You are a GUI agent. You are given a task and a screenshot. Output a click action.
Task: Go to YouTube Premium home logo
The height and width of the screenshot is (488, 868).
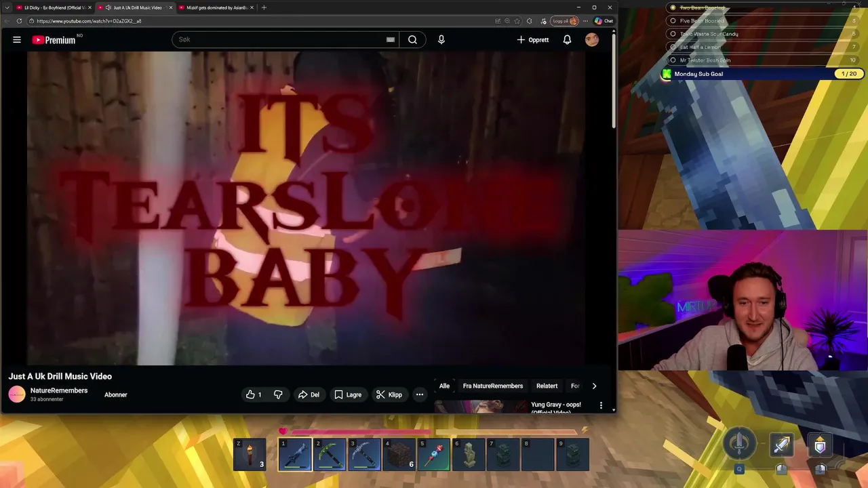click(54, 40)
